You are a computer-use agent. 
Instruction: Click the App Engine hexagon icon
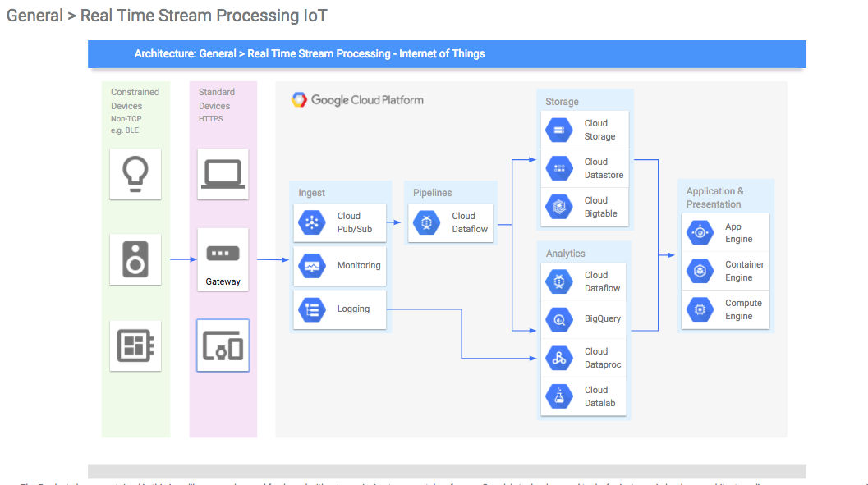click(x=700, y=233)
